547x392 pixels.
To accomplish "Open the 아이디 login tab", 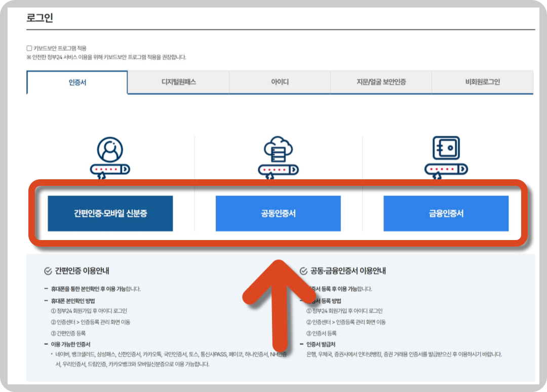I will [279, 82].
